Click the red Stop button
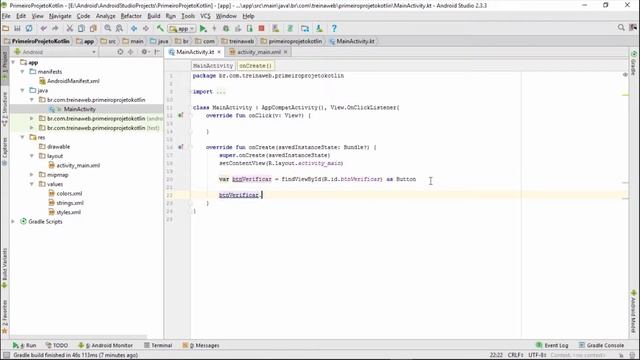The image size is (640, 360). tap(262, 29)
